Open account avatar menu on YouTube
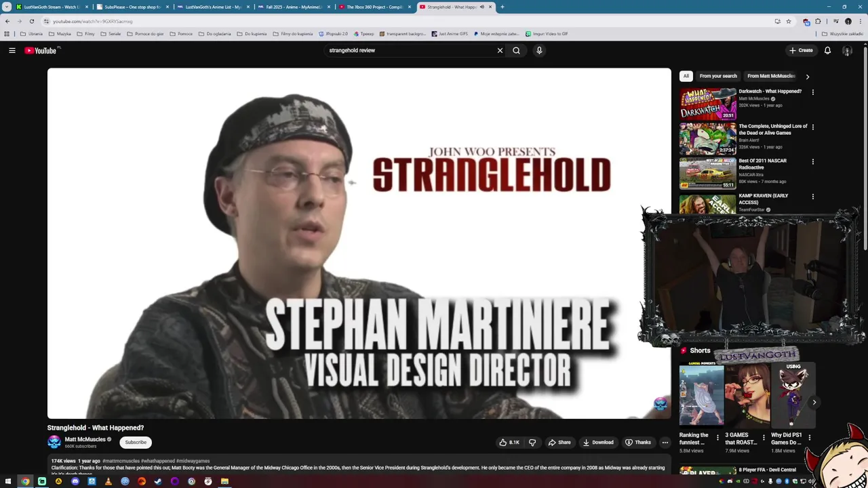The width and height of the screenshot is (868, 488). click(x=847, y=50)
